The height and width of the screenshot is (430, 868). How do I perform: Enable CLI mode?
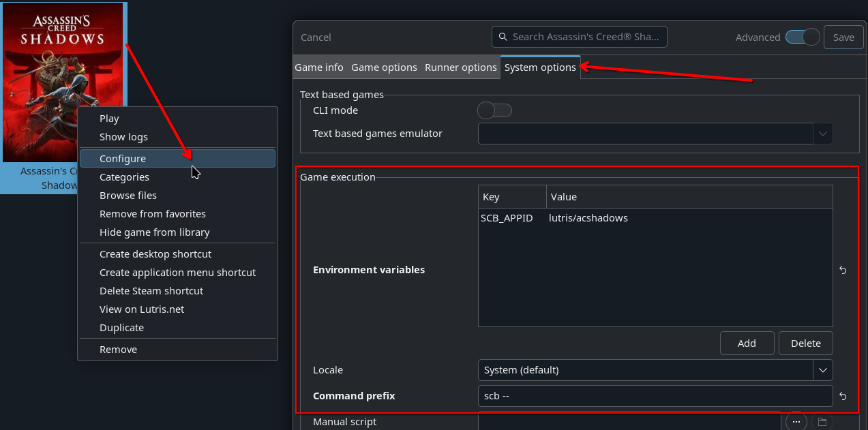coord(494,110)
